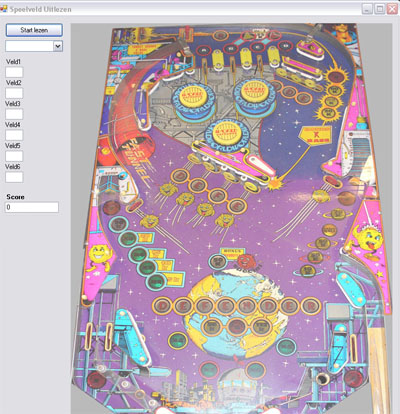Focus the Veld5 input box

click(x=14, y=156)
